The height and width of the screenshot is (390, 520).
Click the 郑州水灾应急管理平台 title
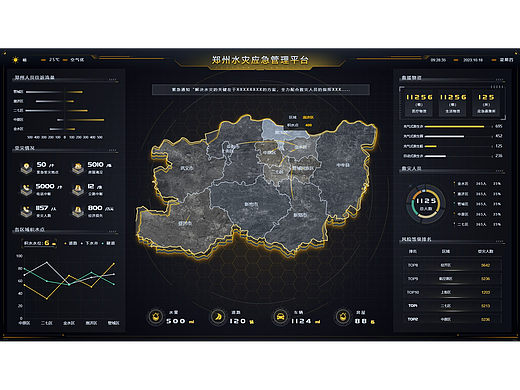260,60
